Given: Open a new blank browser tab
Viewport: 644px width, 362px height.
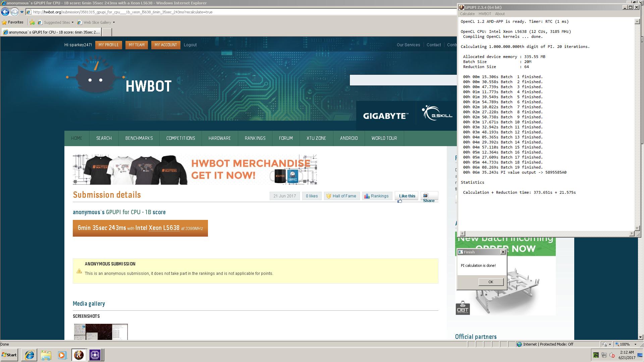Looking at the screenshot, I should click(106, 32).
